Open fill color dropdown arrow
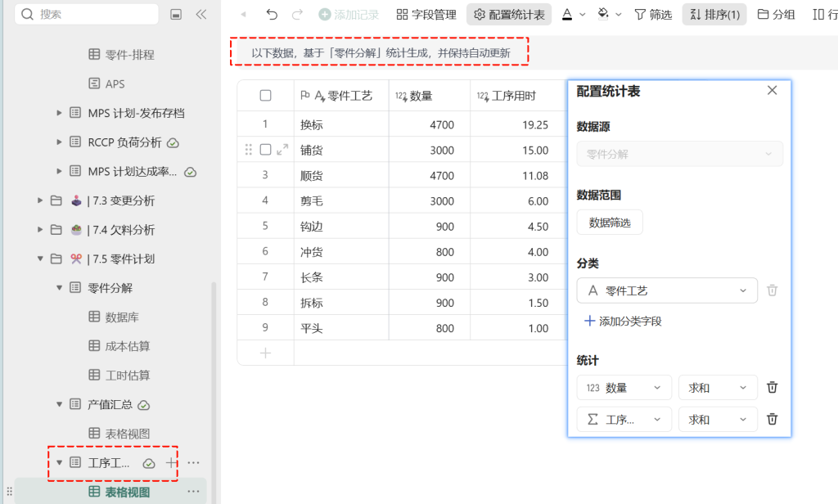 pos(619,15)
